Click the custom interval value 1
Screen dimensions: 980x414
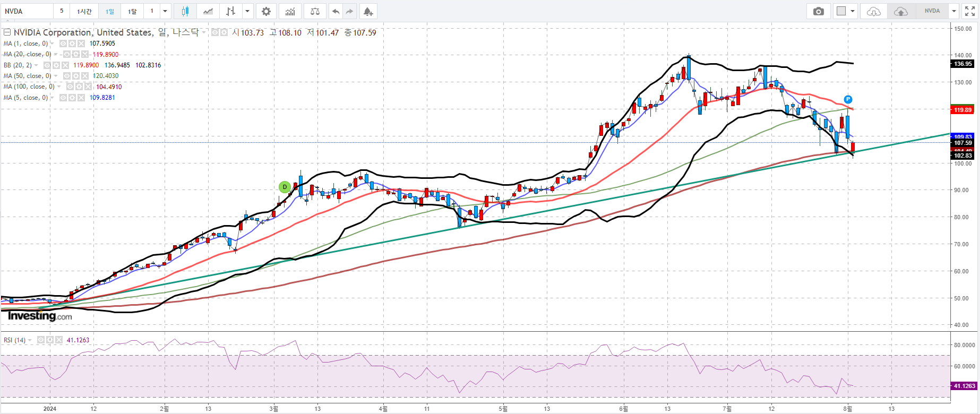point(152,11)
